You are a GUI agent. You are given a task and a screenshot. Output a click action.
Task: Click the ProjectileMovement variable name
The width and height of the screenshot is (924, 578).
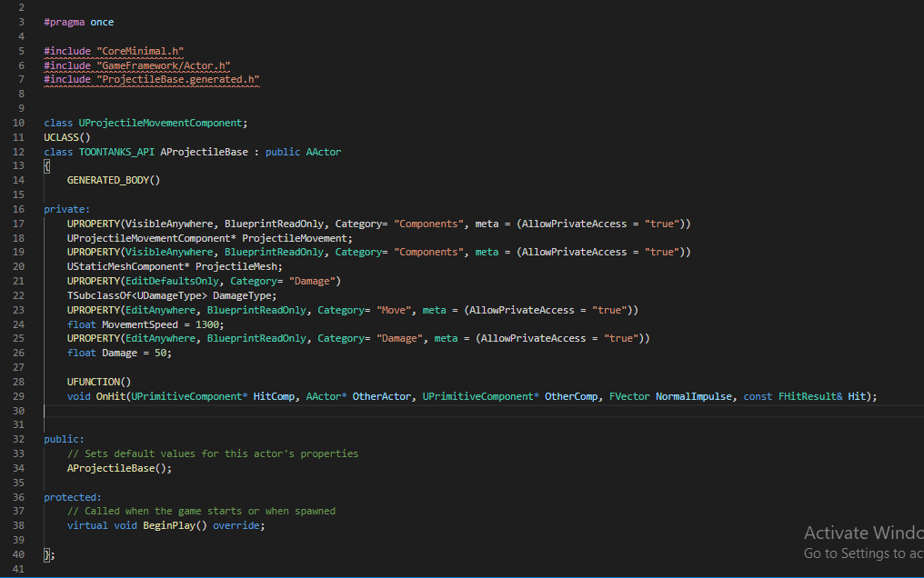(296, 238)
